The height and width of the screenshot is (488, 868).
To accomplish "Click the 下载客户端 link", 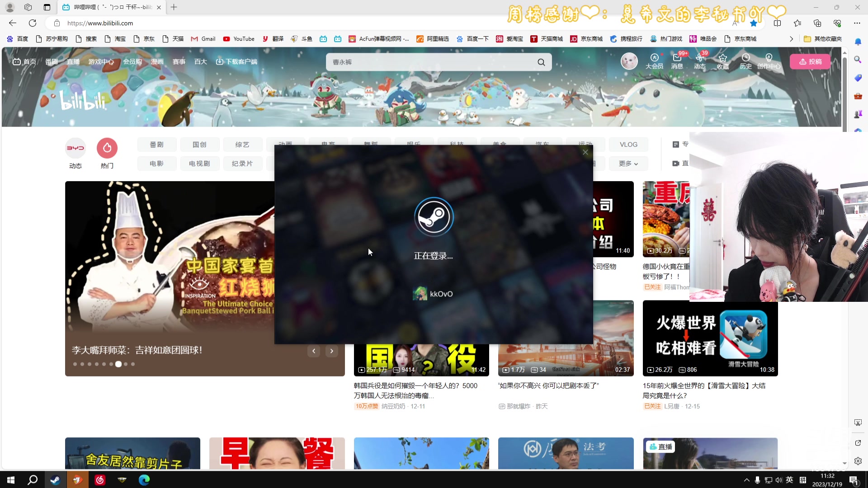I will point(237,61).
